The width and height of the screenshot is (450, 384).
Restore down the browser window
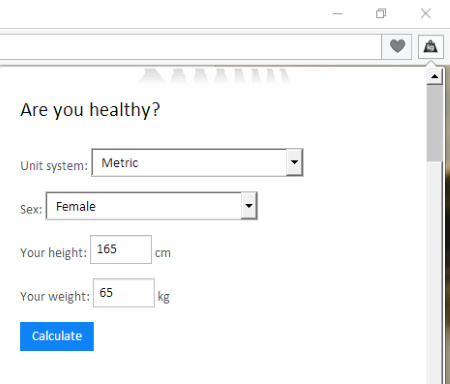(x=381, y=14)
